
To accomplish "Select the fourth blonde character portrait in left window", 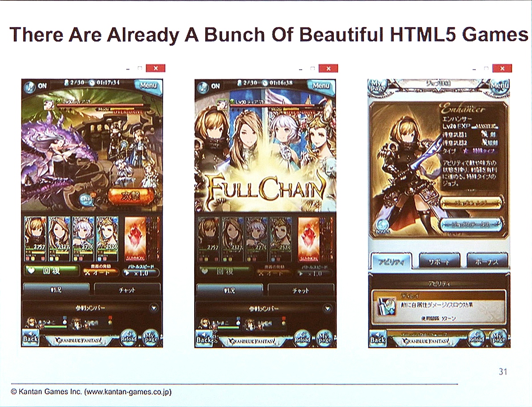I will click(x=107, y=239).
